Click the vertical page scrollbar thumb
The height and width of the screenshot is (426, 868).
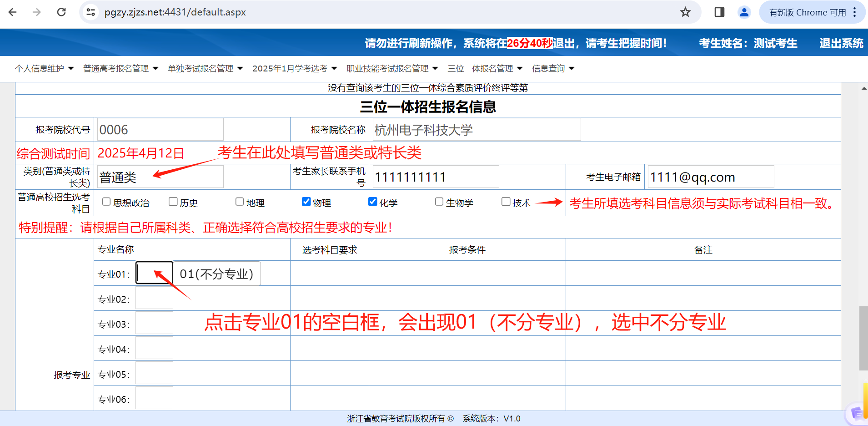click(863, 338)
